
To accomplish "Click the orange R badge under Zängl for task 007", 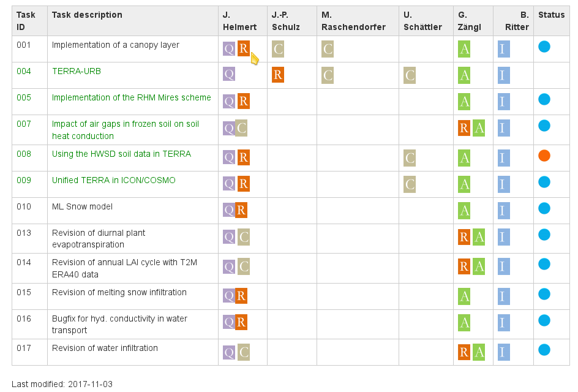I will (x=464, y=128).
